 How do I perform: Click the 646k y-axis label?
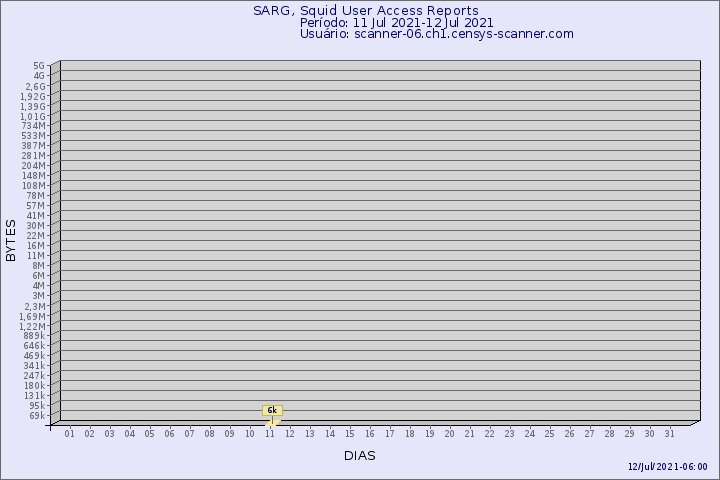tap(34, 346)
